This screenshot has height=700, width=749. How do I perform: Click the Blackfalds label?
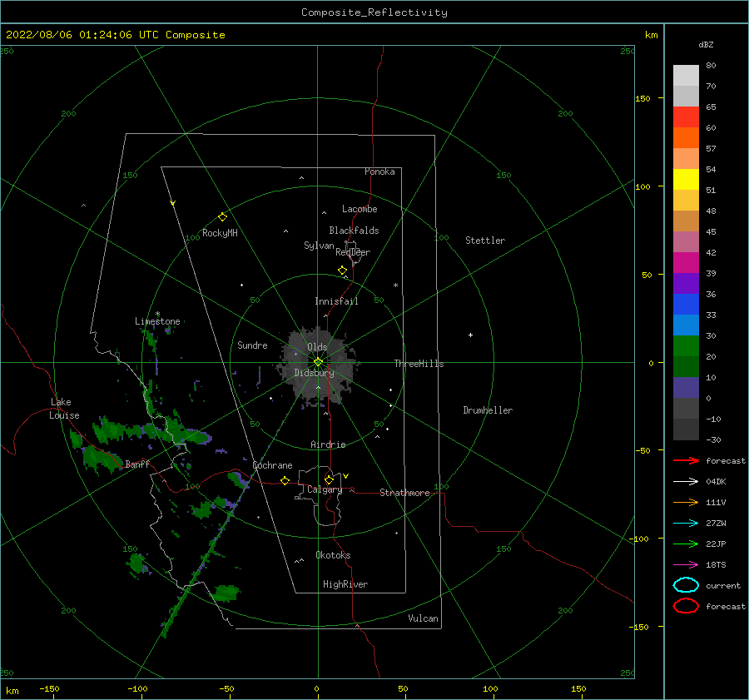coord(354,231)
